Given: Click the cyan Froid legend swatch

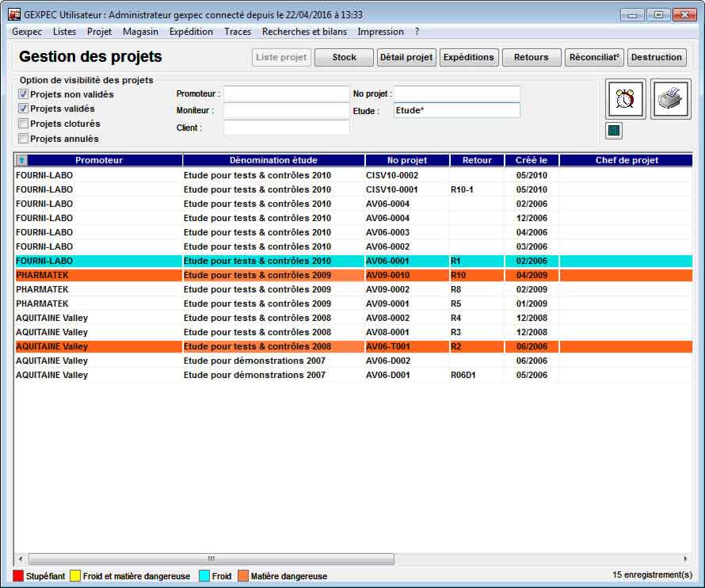Looking at the screenshot, I should click(204, 576).
